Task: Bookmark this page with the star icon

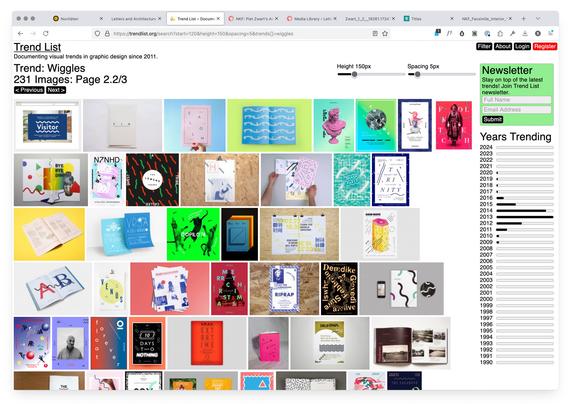Action: [x=385, y=34]
